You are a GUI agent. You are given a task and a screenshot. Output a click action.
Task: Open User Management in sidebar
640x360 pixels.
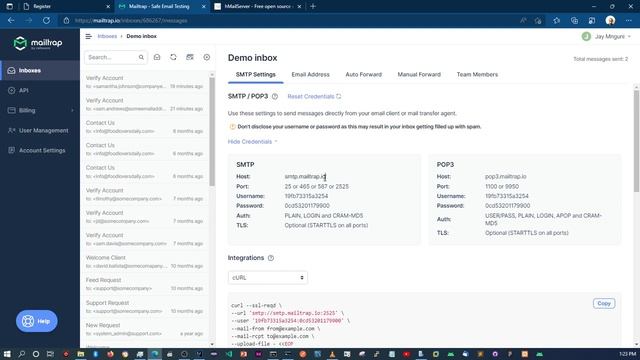coord(40,131)
